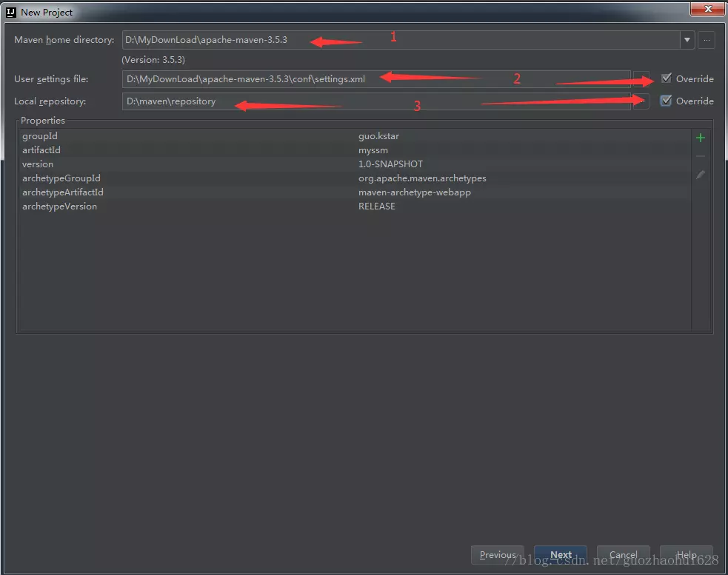This screenshot has width=728, height=575.
Task: Select the groupId property row
Action: tap(354, 136)
